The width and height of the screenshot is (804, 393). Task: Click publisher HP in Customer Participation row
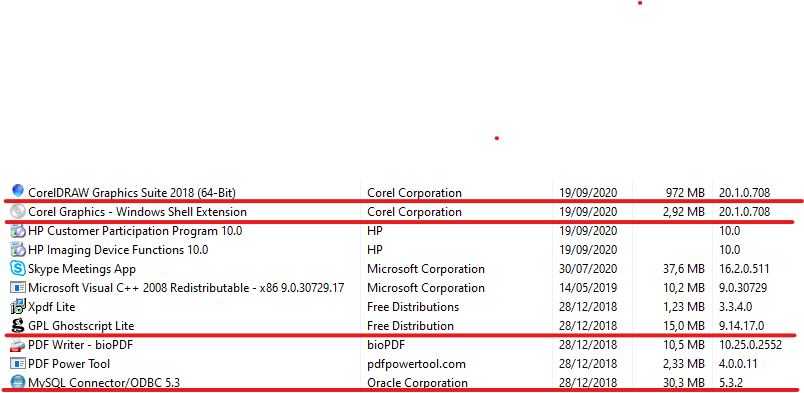click(375, 231)
